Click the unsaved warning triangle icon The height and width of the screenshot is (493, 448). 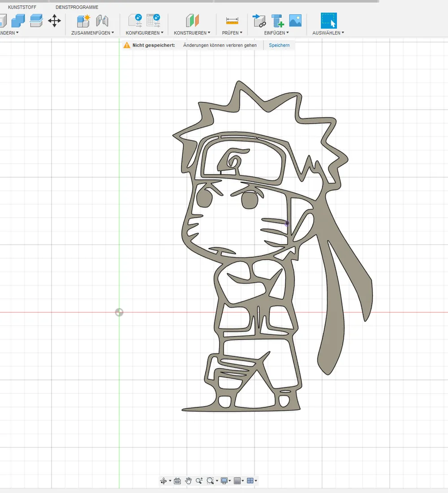pos(127,45)
